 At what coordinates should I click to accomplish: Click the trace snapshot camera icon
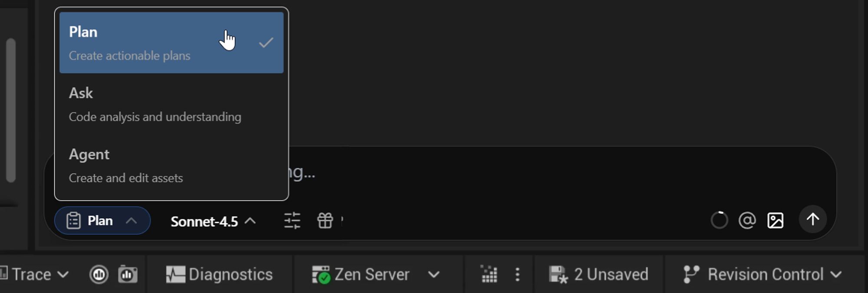(x=128, y=274)
